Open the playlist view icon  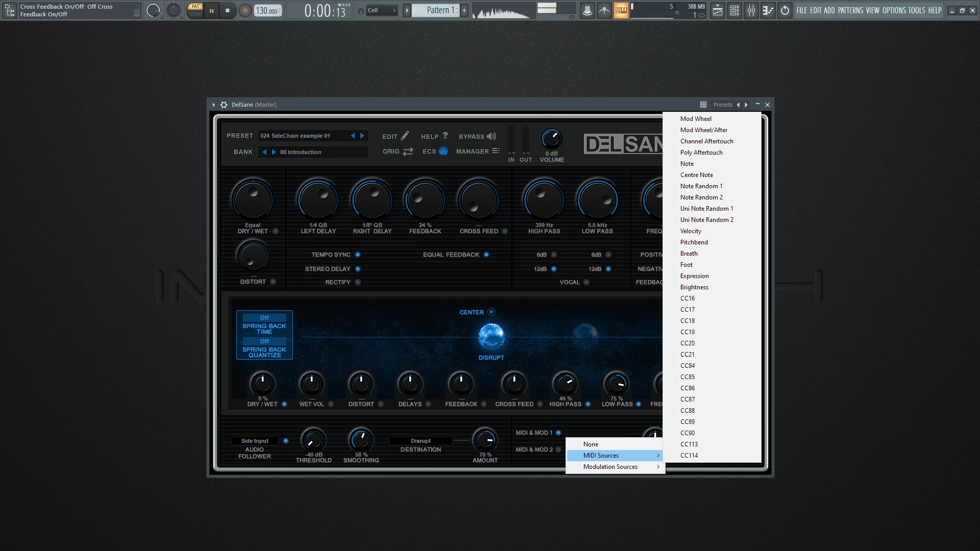718,10
